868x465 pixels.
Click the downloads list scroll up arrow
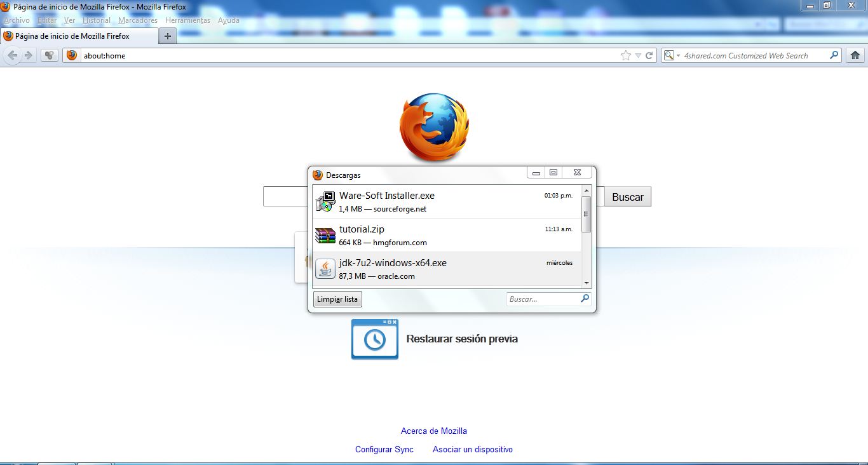(587, 190)
